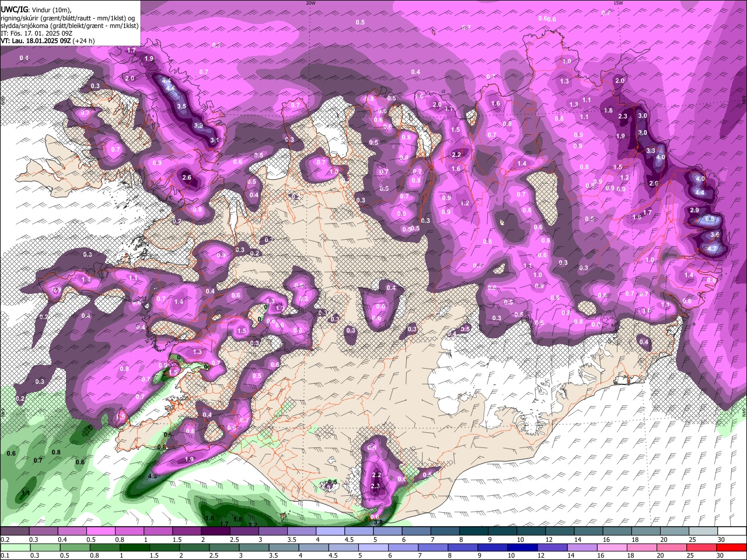The height and width of the screenshot is (560, 747).
Task: Click the 20W longitude label at the top
Action: (310, 3)
